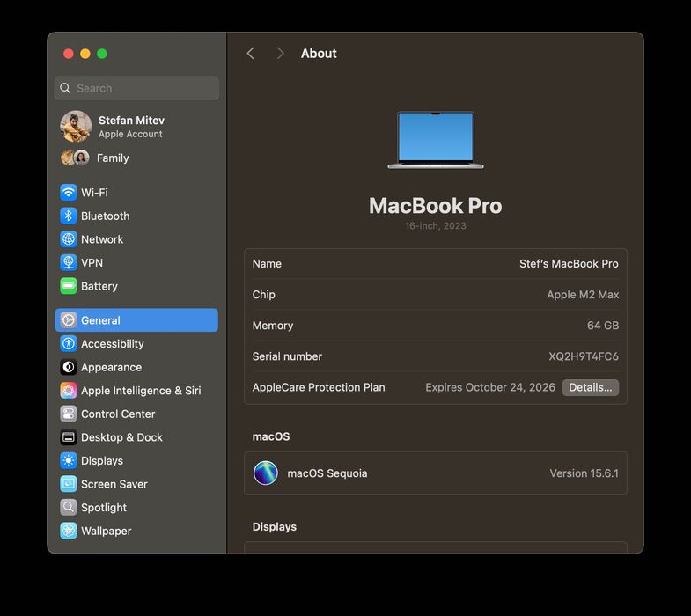
Task: Select Bluetooth label in sidebar
Action: 106,216
